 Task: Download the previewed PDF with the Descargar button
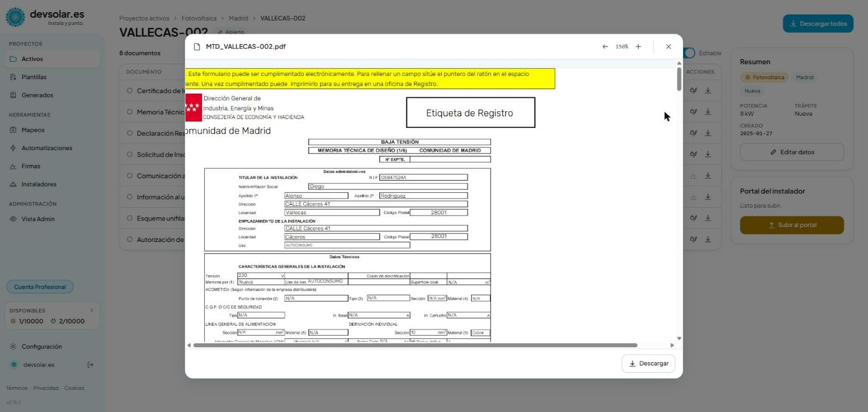[x=648, y=363]
